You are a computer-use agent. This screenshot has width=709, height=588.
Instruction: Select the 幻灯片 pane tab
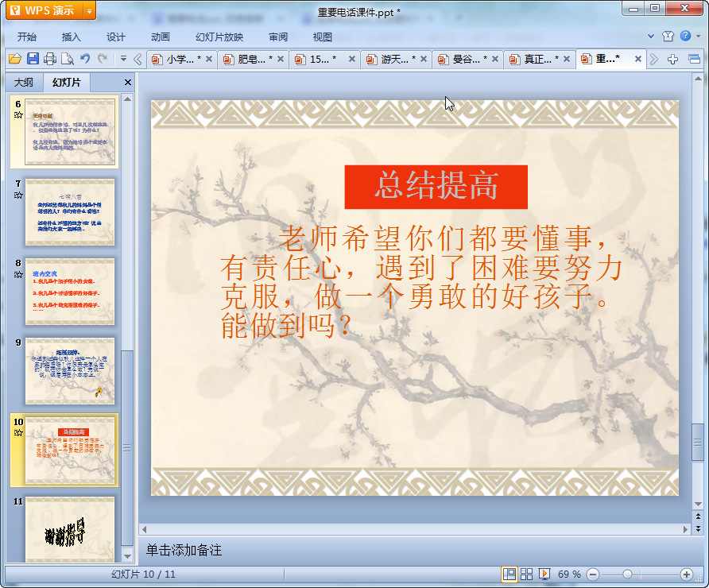[x=67, y=83]
